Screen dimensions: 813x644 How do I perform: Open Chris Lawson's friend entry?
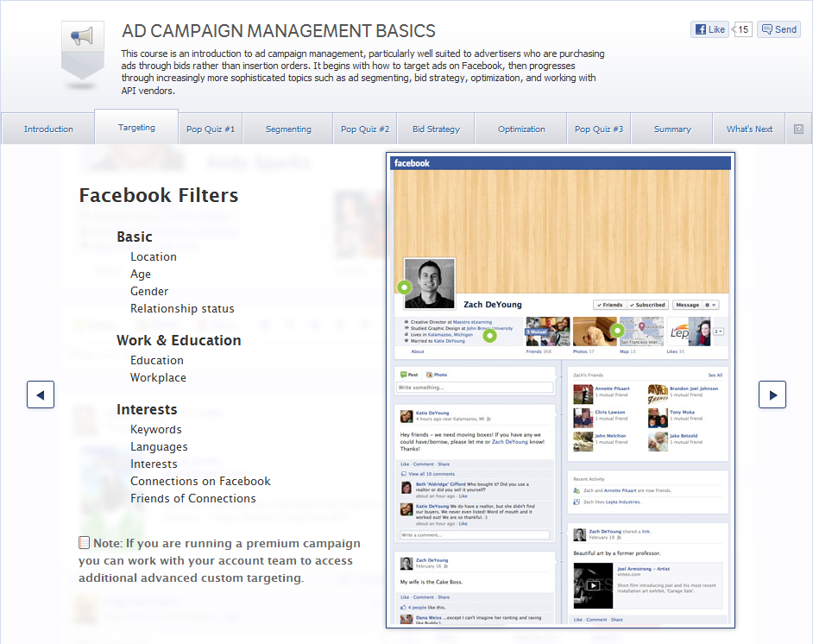point(601,418)
